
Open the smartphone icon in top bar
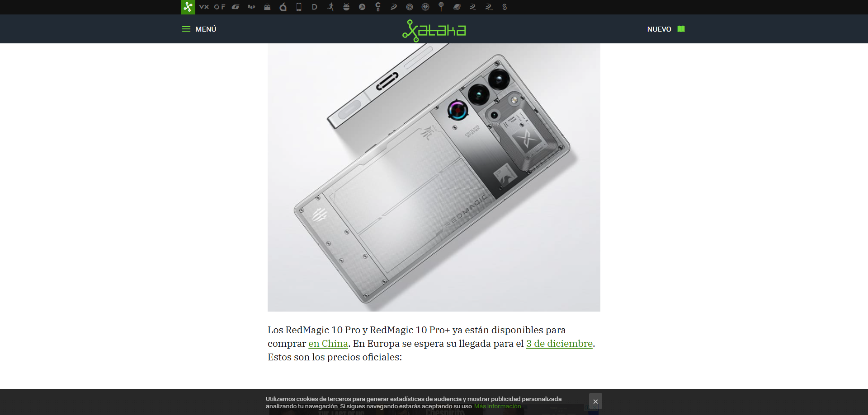tap(299, 7)
